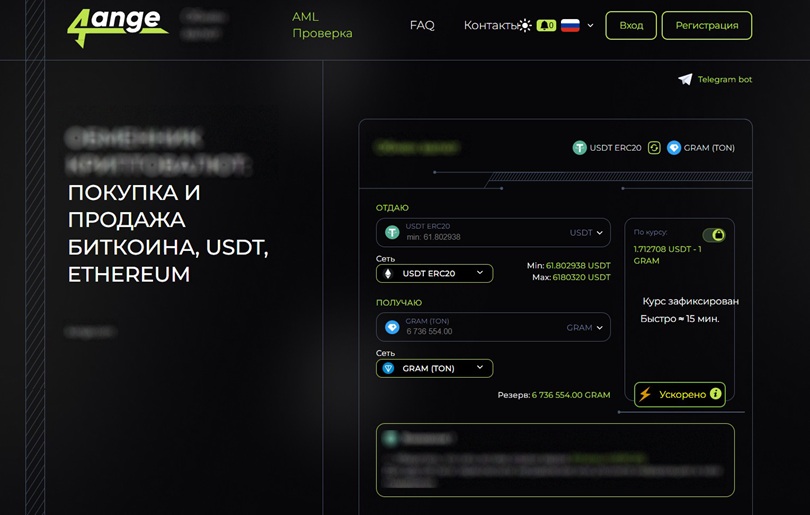Click the GRAM icon in ПОЛУЧАЮ field
The width and height of the screenshot is (810, 515).
click(x=392, y=327)
